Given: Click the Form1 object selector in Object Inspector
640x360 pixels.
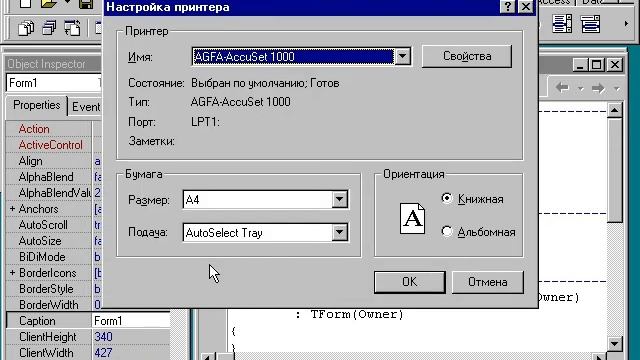Looking at the screenshot, I should [53, 83].
